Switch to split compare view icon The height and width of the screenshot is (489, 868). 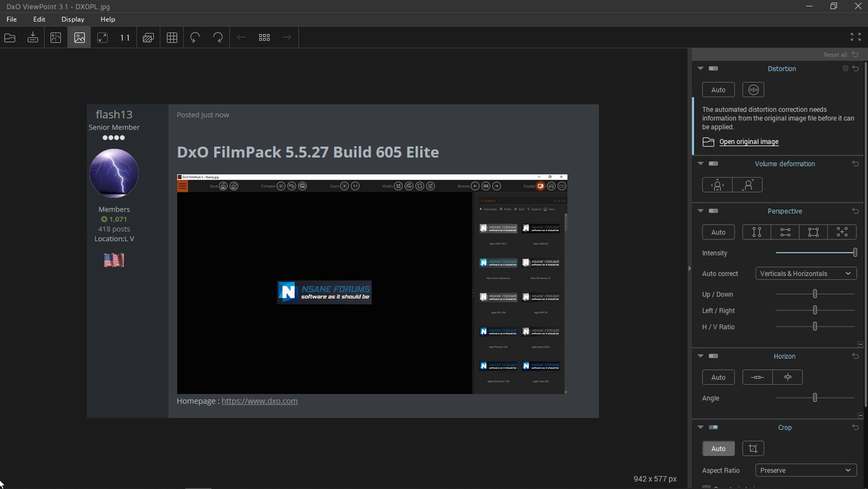tap(56, 38)
